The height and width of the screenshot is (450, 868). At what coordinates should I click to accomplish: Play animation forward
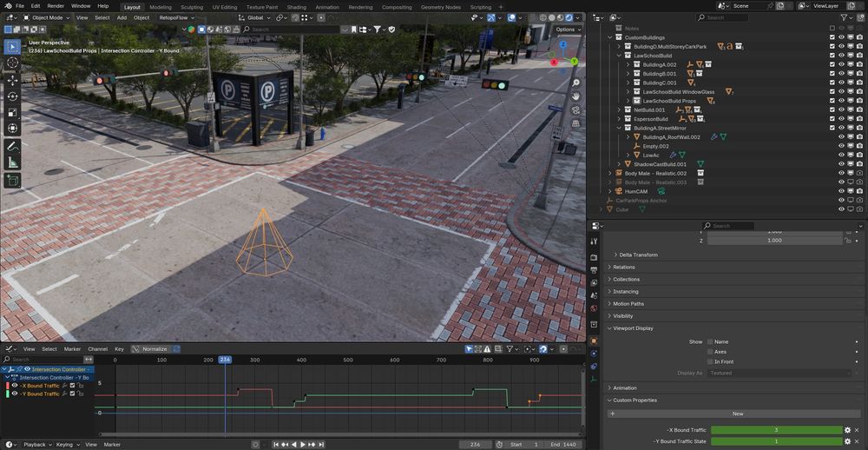tap(303, 445)
